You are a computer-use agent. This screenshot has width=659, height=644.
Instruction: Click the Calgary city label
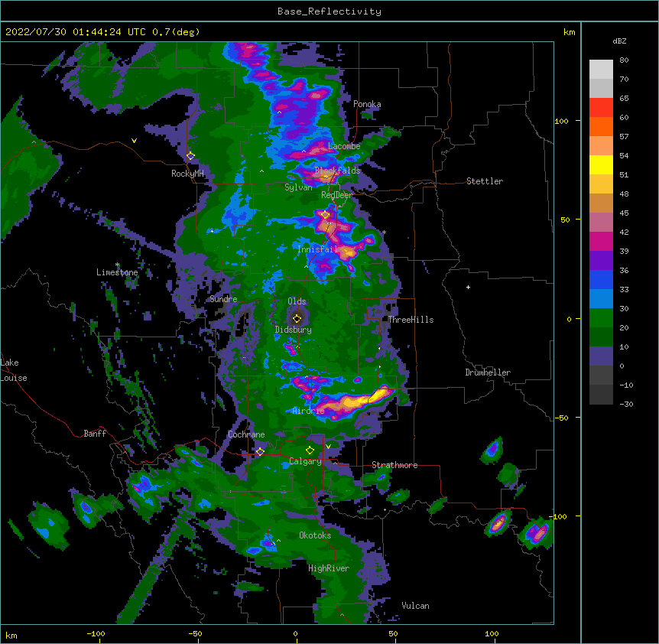[305, 461]
